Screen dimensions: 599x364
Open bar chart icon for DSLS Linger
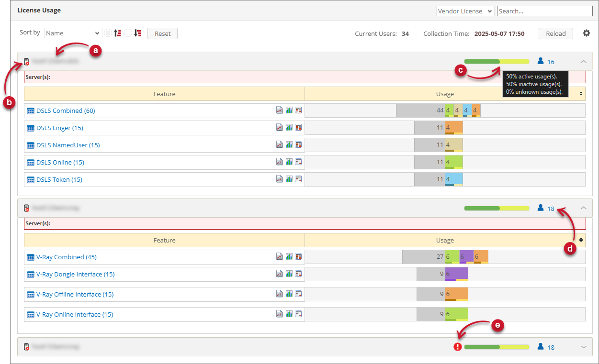click(289, 128)
